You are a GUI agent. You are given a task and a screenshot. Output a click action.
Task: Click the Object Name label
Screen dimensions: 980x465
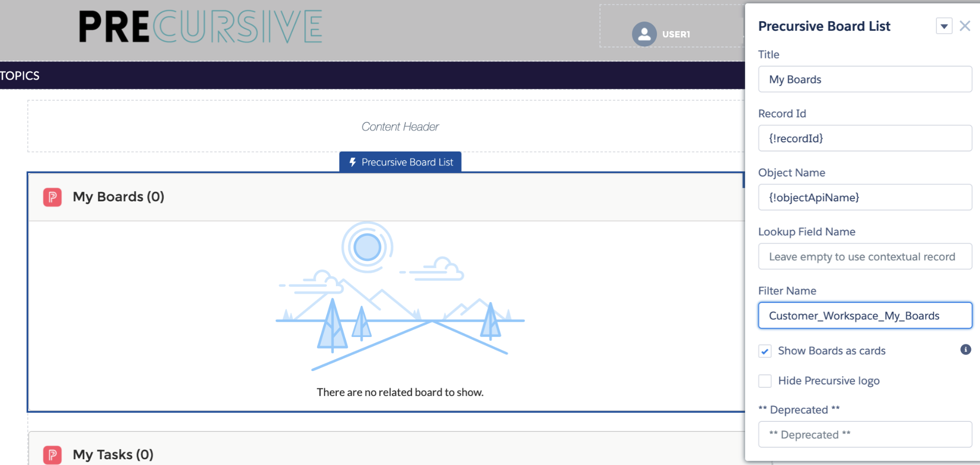click(792, 173)
